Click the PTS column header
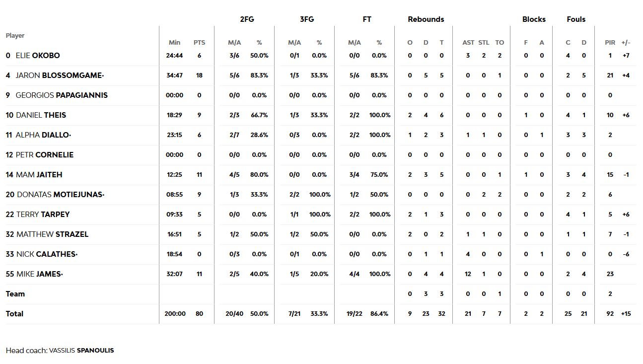 199,43
